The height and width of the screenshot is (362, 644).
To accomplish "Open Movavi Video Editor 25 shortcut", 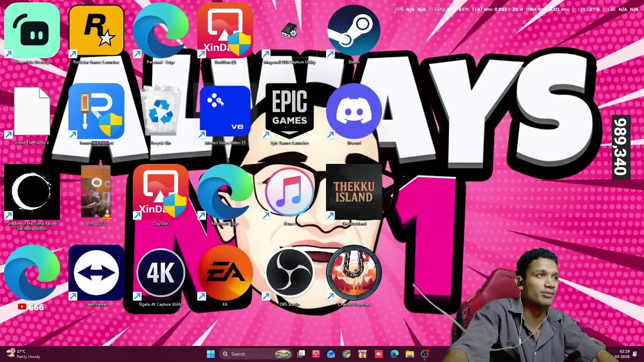I will point(225,111).
